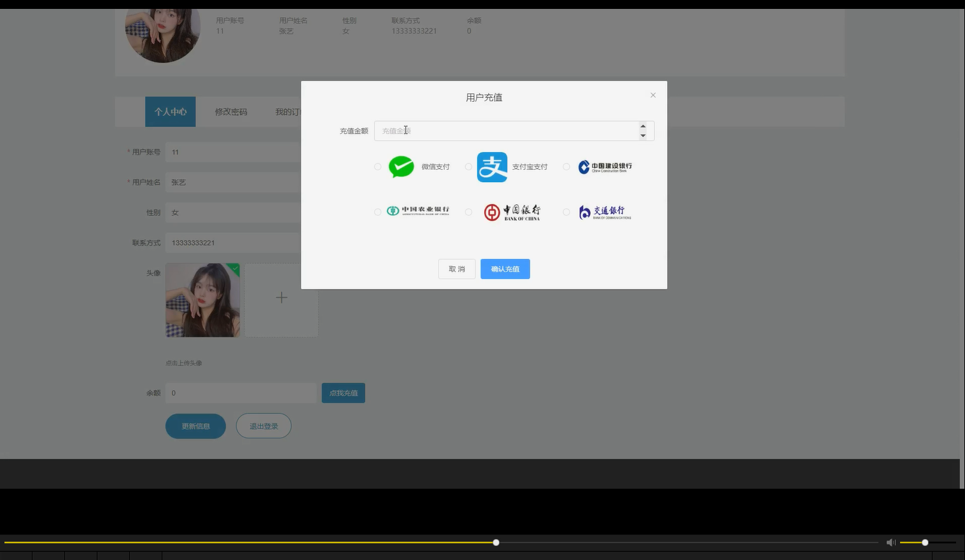Click the 点我充值 button
Viewport: 965px width, 560px height.
tap(343, 393)
